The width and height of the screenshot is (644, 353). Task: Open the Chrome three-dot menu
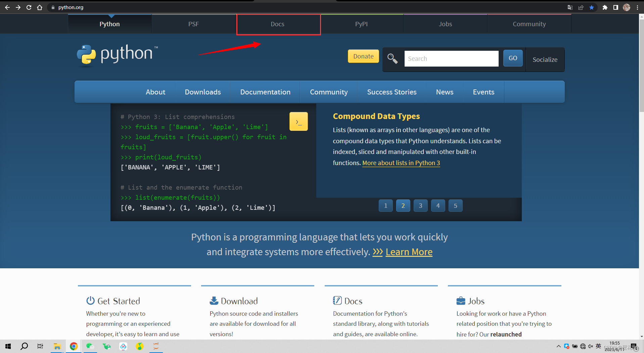(637, 7)
